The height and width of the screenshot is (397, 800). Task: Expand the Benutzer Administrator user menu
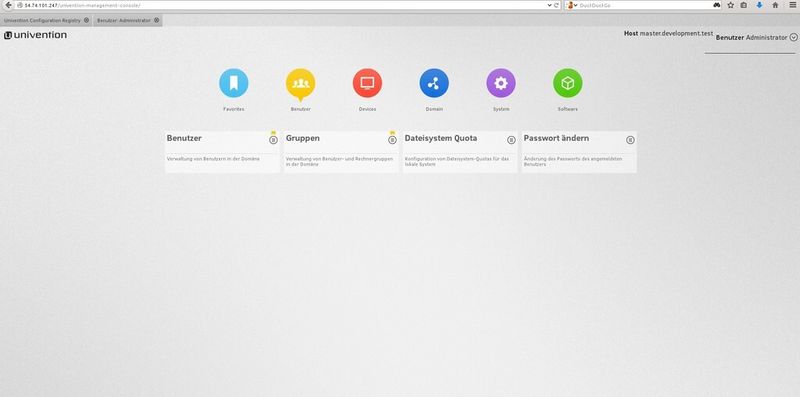click(x=793, y=37)
